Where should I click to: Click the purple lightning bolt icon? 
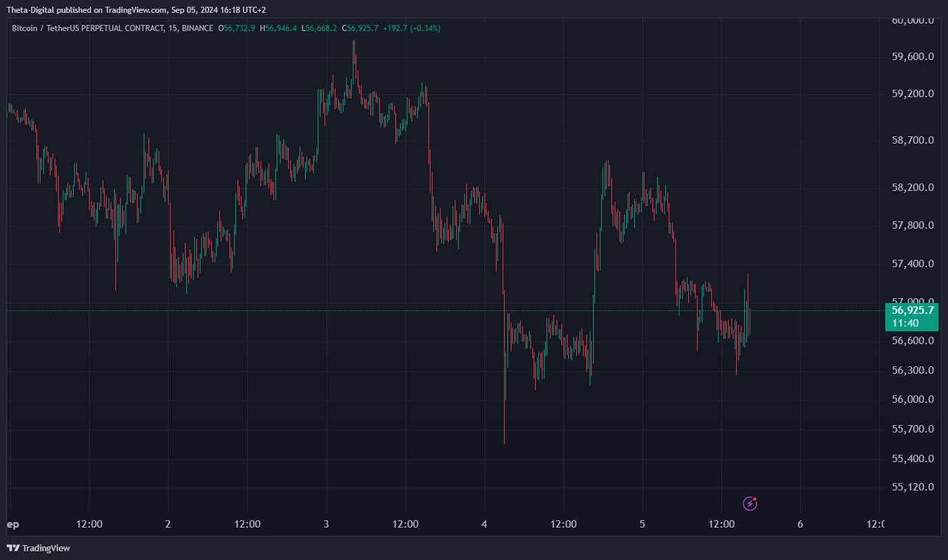pos(750,503)
